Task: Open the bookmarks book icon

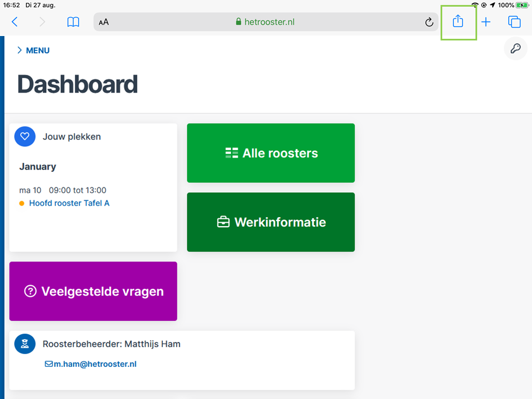Action: [73, 22]
